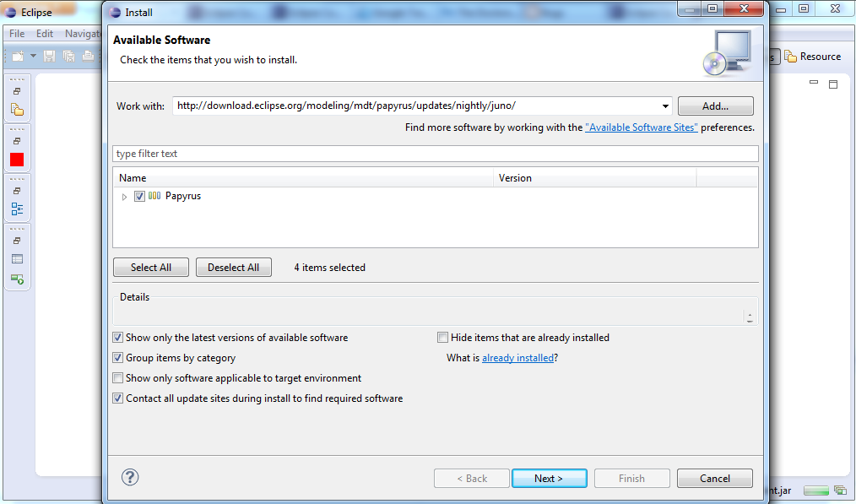Enable Show only software applicable to target environment
Image resolution: width=856 pixels, height=504 pixels.
(117, 378)
